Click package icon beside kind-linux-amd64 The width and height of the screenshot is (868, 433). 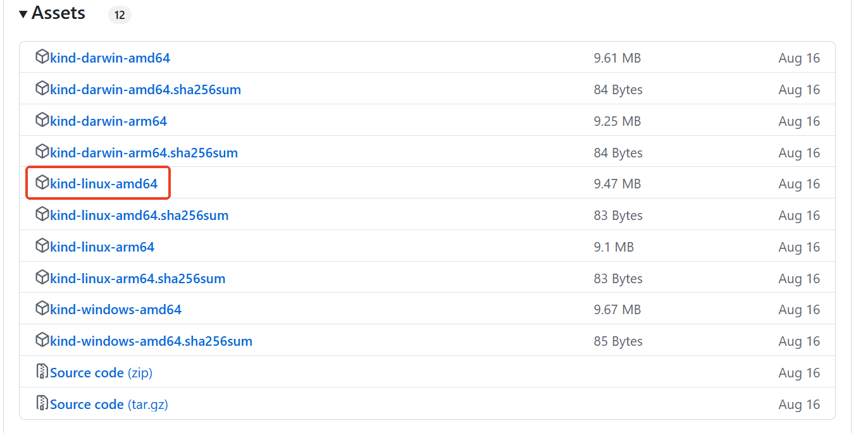tap(42, 183)
